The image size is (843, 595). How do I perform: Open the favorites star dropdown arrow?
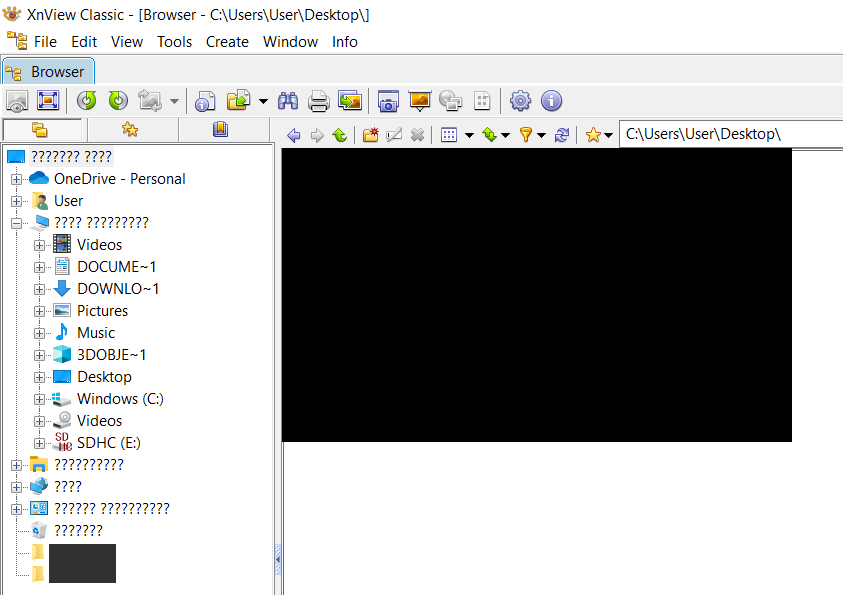click(x=609, y=135)
